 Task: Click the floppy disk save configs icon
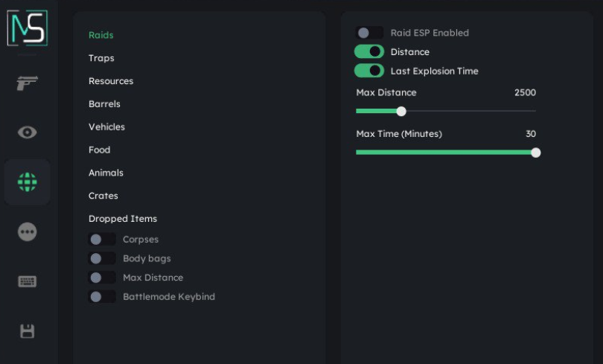28,331
